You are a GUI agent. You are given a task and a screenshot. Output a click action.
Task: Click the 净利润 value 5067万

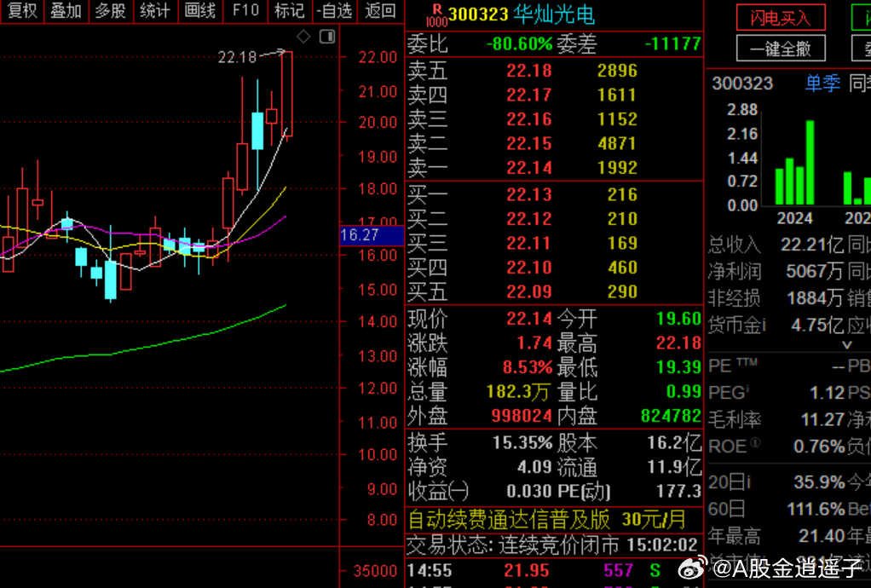815,272
